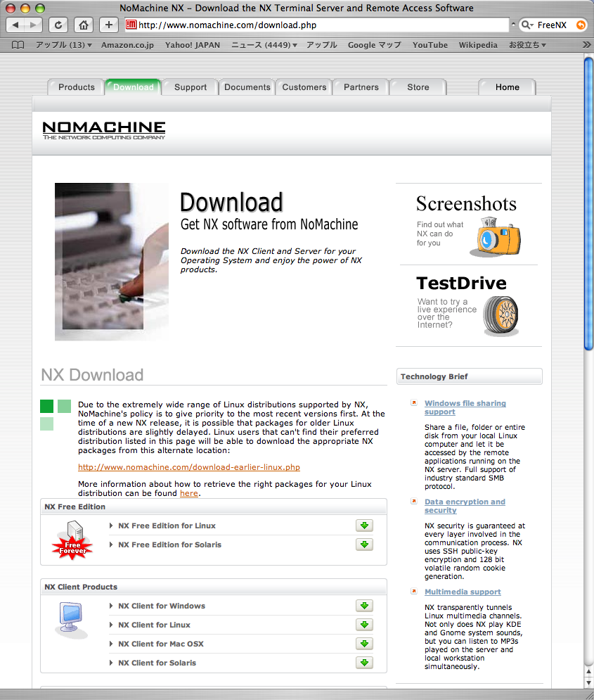Download NX Free Edition for Solaris green arrow
594x700 pixels.
coord(364,545)
